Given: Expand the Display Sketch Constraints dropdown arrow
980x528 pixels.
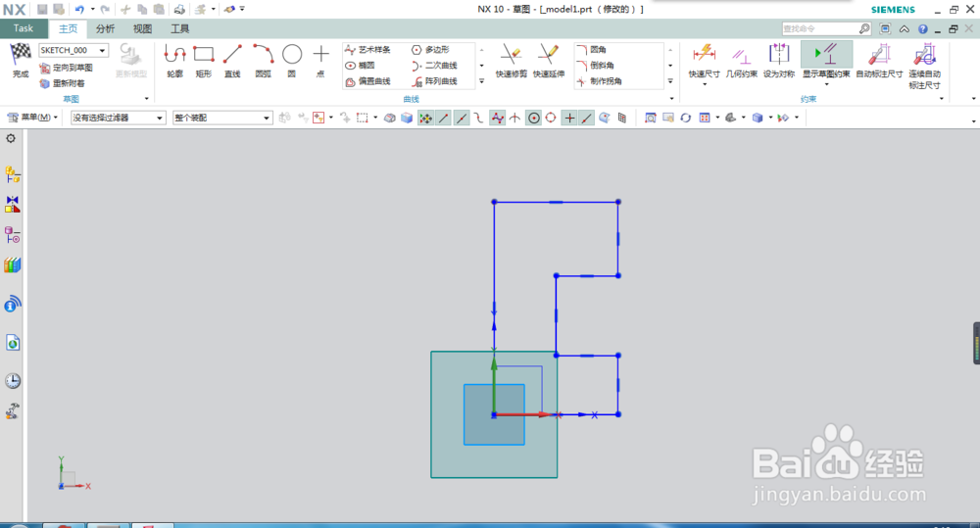Looking at the screenshot, I should pyautogui.click(x=826, y=83).
